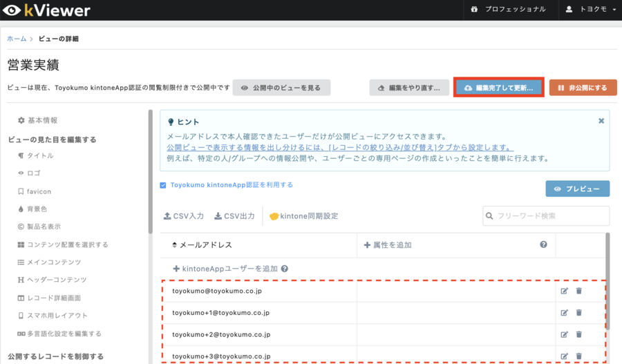The height and width of the screenshot is (364, 622).
Task: Sort by メールアドレス column header
Action: (x=202, y=245)
